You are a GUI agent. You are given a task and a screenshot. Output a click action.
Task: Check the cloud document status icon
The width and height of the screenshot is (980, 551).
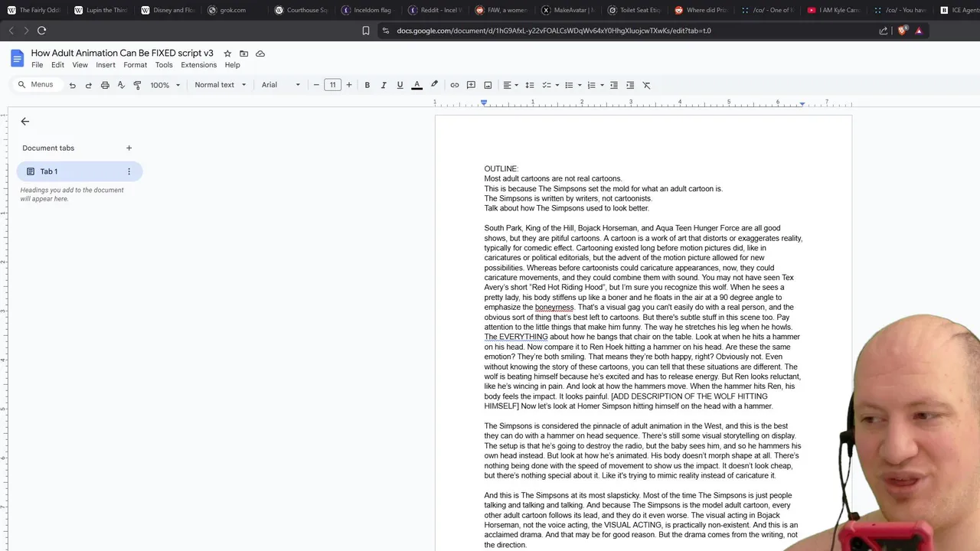tap(260, 54)
